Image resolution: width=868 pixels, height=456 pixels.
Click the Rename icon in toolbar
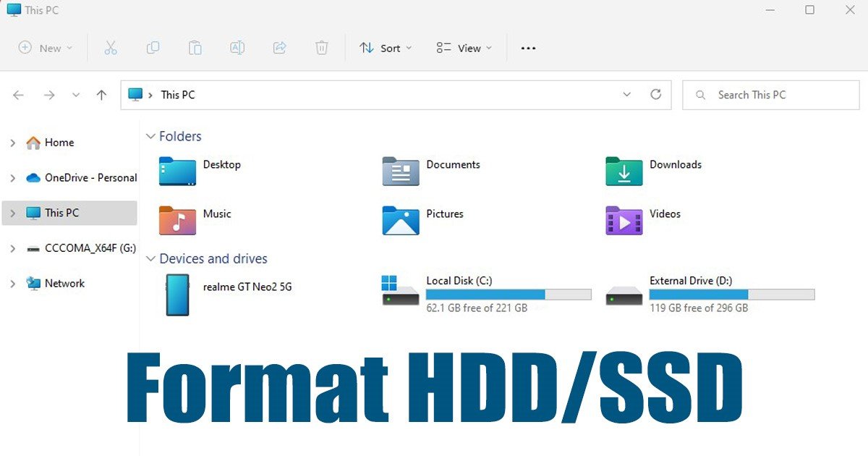pyautogui.click(x=237, y=48)
